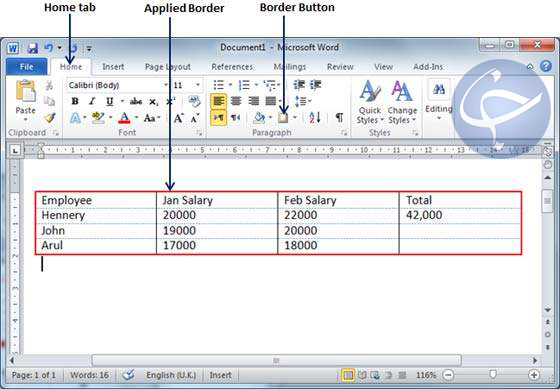
Task: Switch to Print Layout view
Action: point(348,375)
